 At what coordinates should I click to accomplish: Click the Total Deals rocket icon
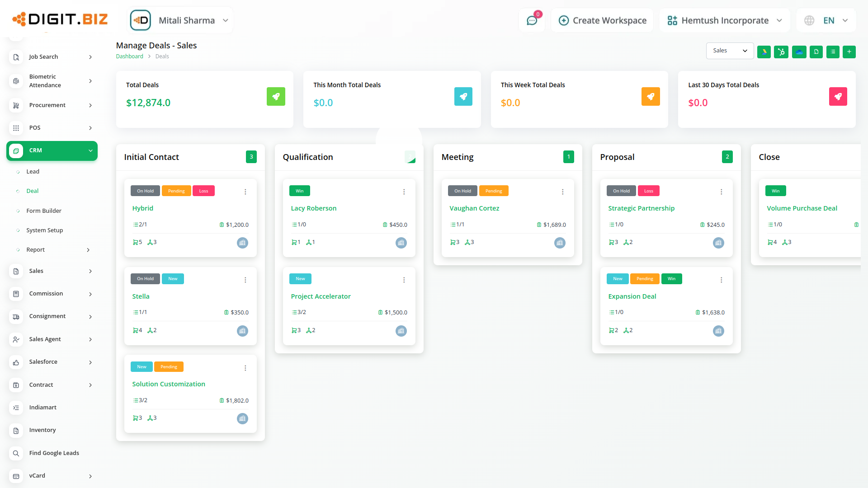pyautogui.click(x=276, y=96)
